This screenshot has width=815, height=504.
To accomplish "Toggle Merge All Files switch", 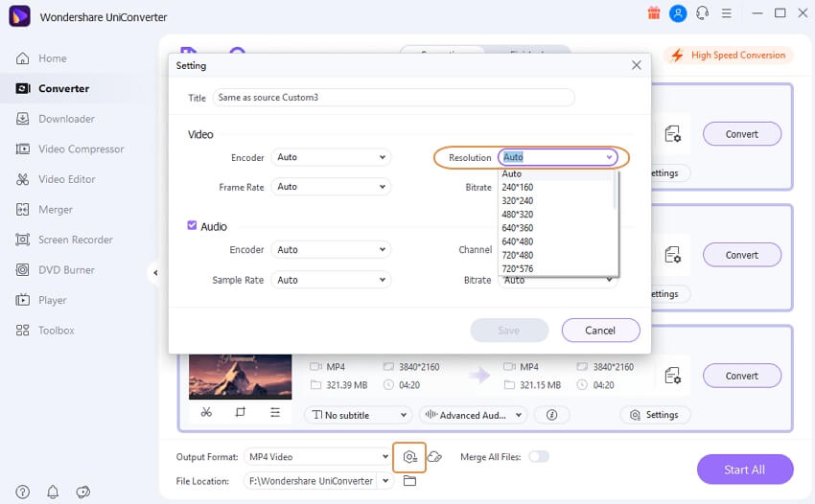I will [x=539, y=457].
